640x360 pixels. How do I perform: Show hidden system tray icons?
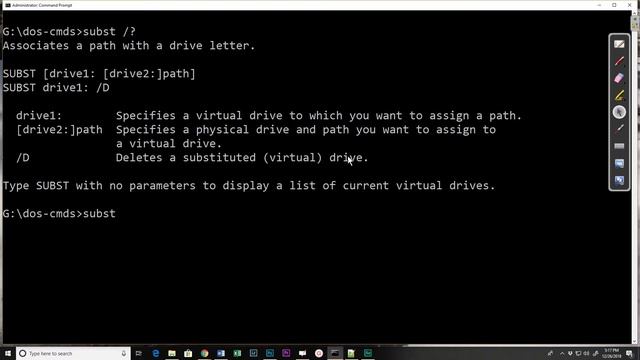pos(562,353)
